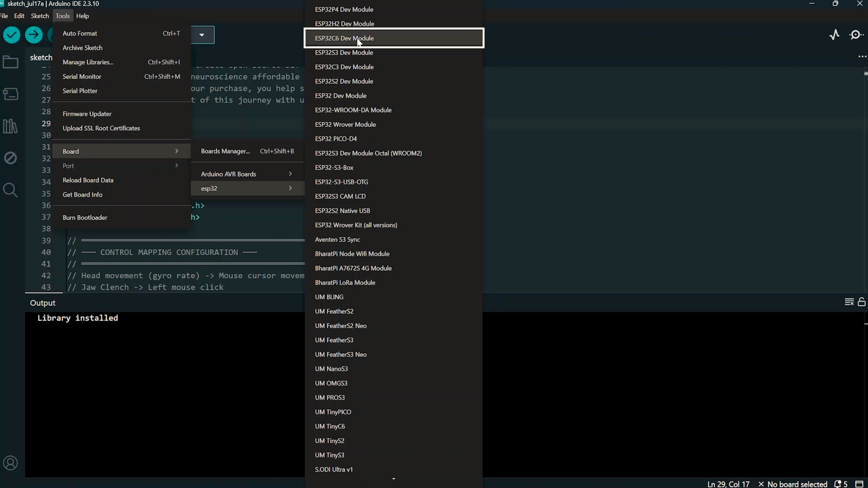The height and width of the screenshot is (488, 868).
Task: Click the Tools menu
Action: coord(63,16)
